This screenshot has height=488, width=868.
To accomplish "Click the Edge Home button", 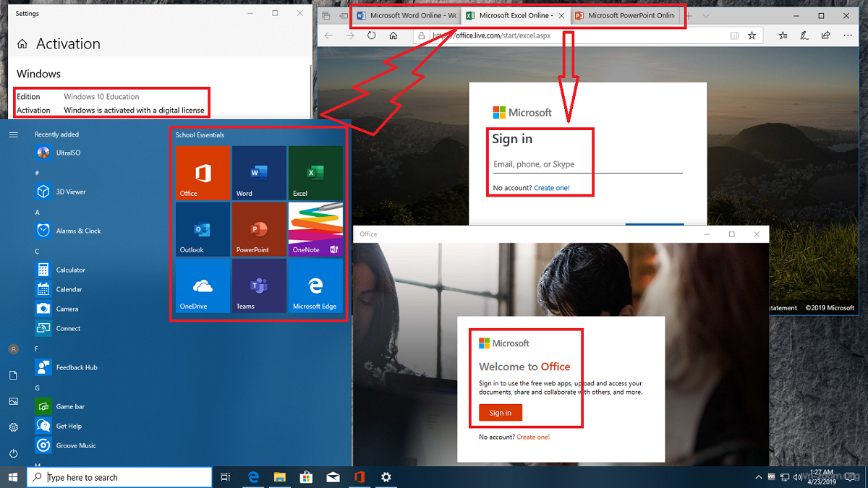I will [393, 35].
